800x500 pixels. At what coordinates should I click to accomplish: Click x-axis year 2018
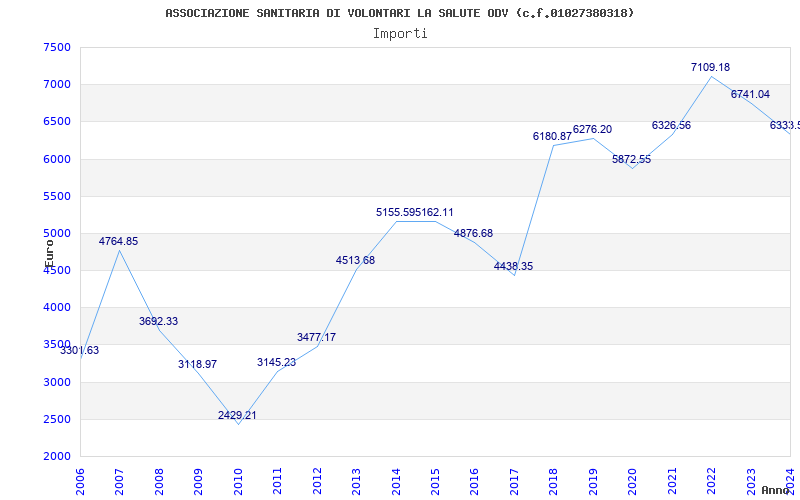coord(554,481)
